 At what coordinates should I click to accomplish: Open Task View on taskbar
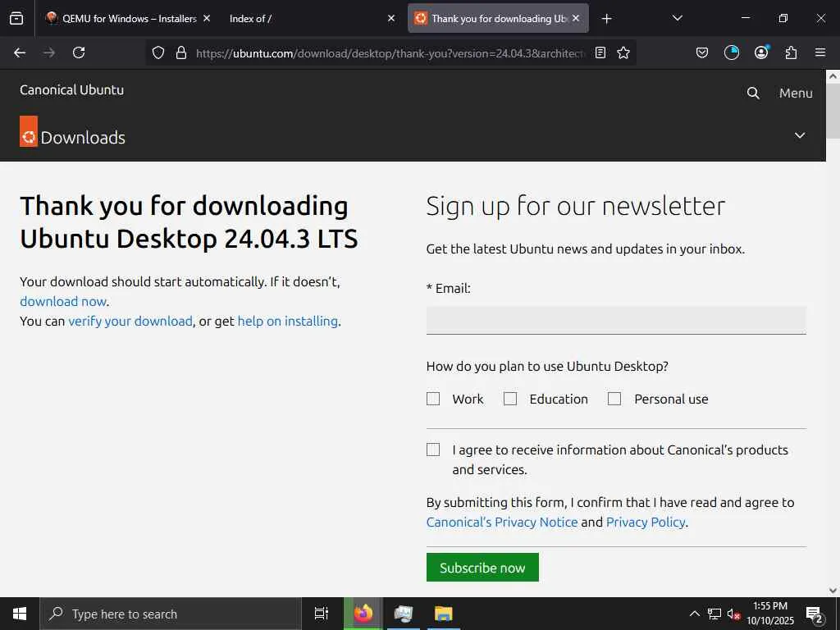(321, 614)
